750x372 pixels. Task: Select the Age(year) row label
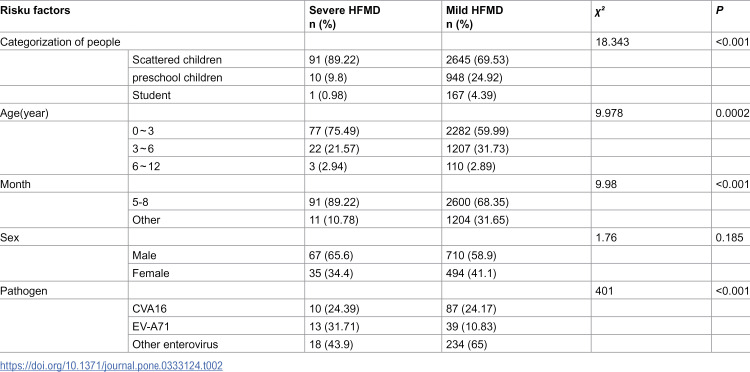pos(24,113)
